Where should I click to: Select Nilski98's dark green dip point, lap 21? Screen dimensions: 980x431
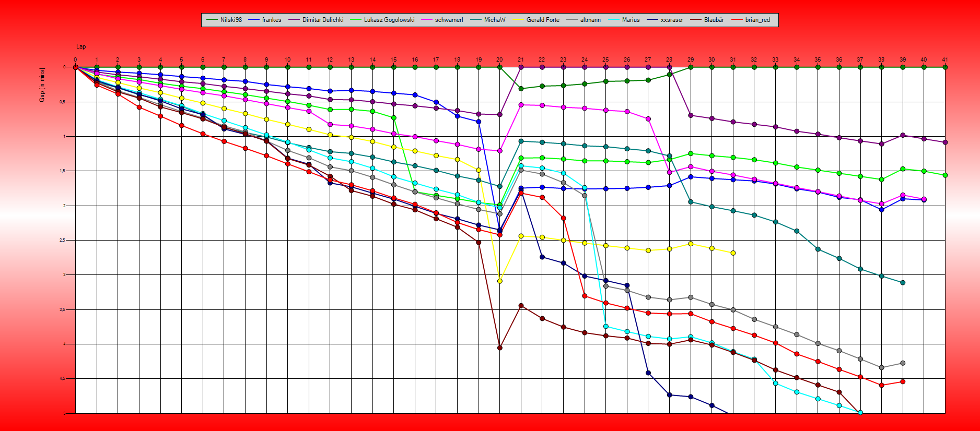point(521,88)
